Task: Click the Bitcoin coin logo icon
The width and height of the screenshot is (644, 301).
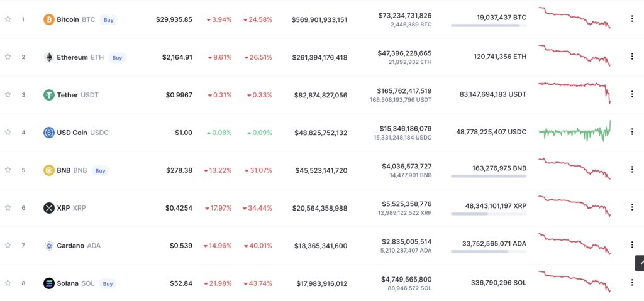Action: tap(48, 19)
